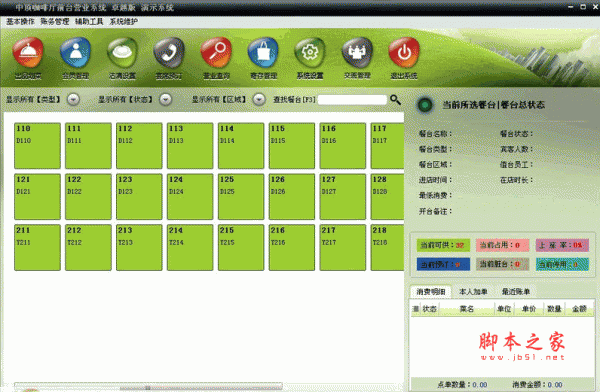Click the 状态 column header
The height and width of the screenshot is (392, 600).
(429, 309)
